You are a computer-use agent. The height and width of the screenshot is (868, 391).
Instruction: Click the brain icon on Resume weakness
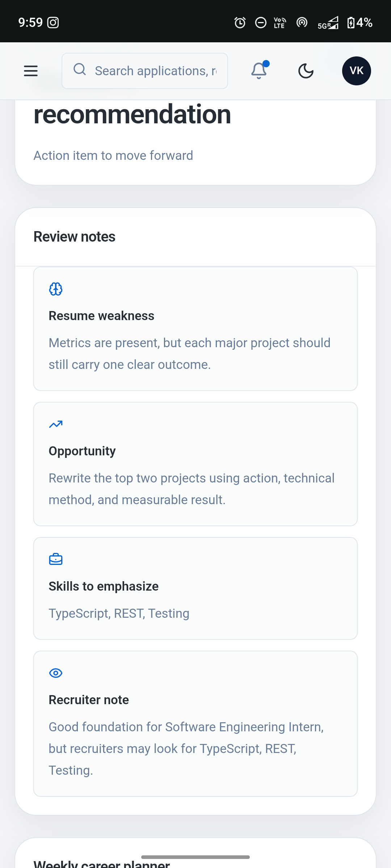56,289
